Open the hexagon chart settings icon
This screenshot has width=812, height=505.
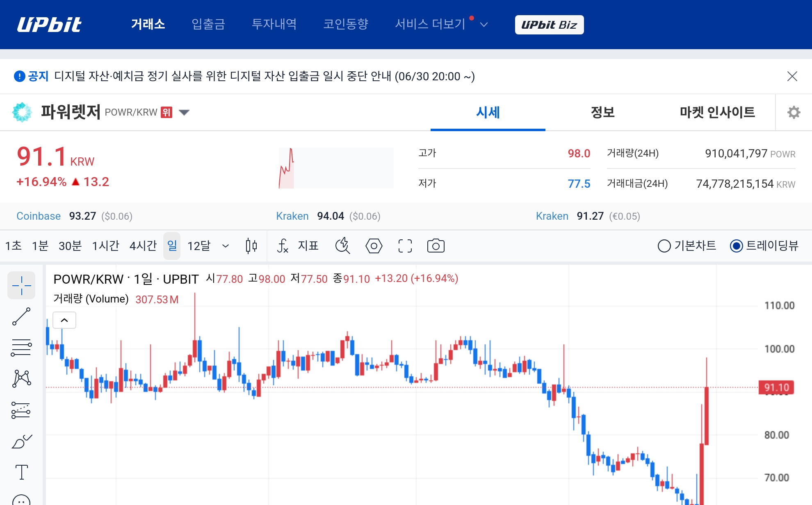(374, 246)
